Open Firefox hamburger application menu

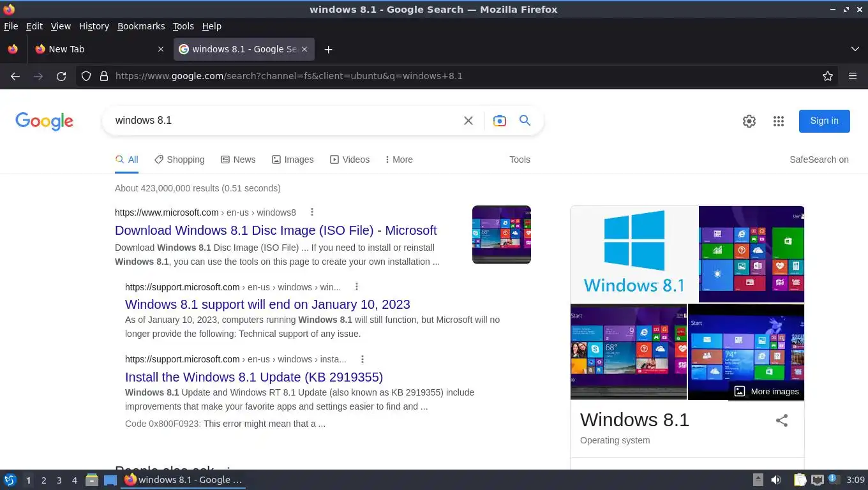coord(853,76)
